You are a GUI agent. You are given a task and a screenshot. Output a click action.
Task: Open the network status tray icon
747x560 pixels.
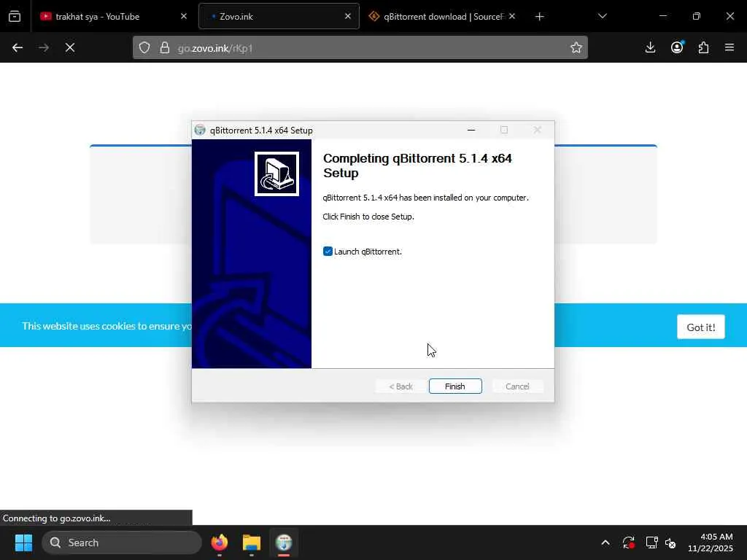click(x=651, y=542)
